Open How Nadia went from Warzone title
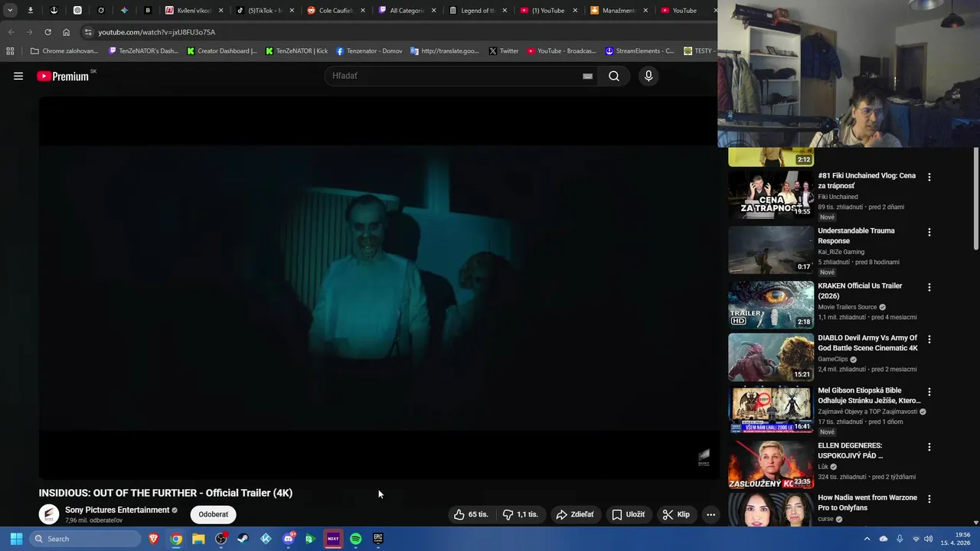The width and height of the screenshot is (980, 551). [x=867, y=503]
